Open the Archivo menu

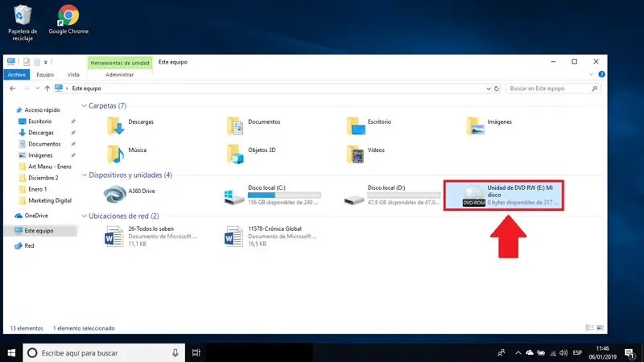tap(16, 75)
